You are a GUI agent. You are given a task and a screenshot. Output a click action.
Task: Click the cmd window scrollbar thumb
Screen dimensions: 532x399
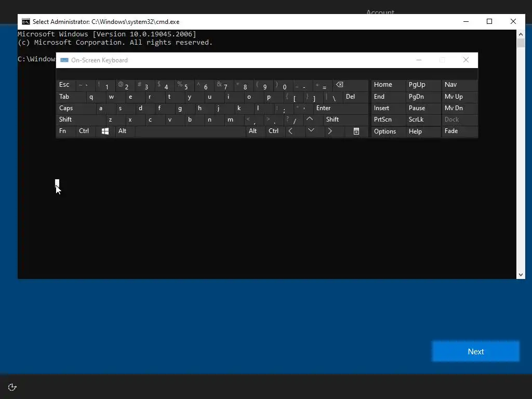[521, 43]
